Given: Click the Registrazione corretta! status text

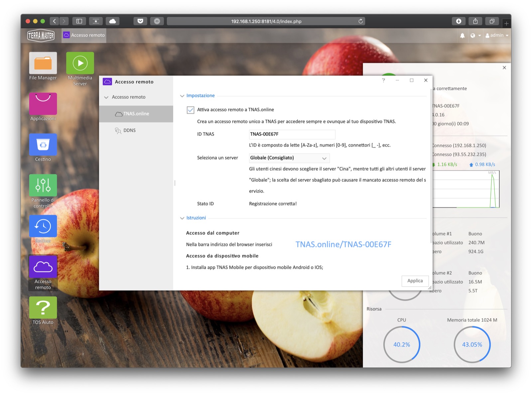Looking at the screenshot, I should (x=273, y=204).
